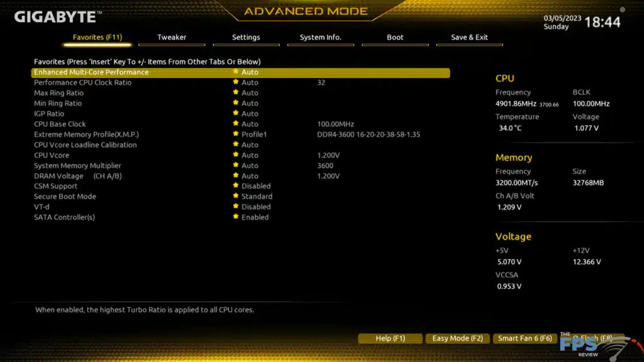
Task: Select the CSM Support label
Action: pyautogui.click(x=55, y=186)
